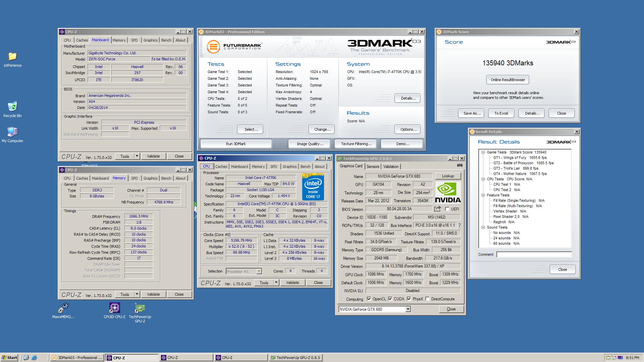Image resolution: width=644 pixels, height=362 pixels.
Task: Click the Run 3DMark button
Action: coord(236,144)
